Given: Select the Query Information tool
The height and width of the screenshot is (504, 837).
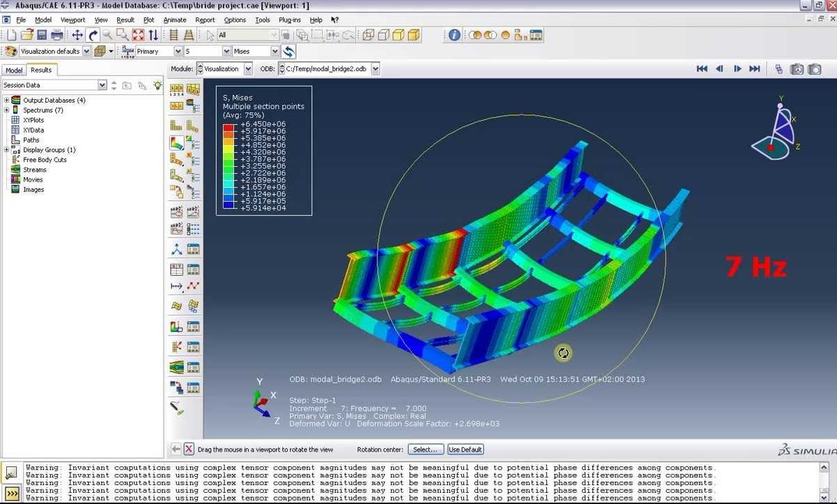Looking at the screenshot, I should coord(454,34).
